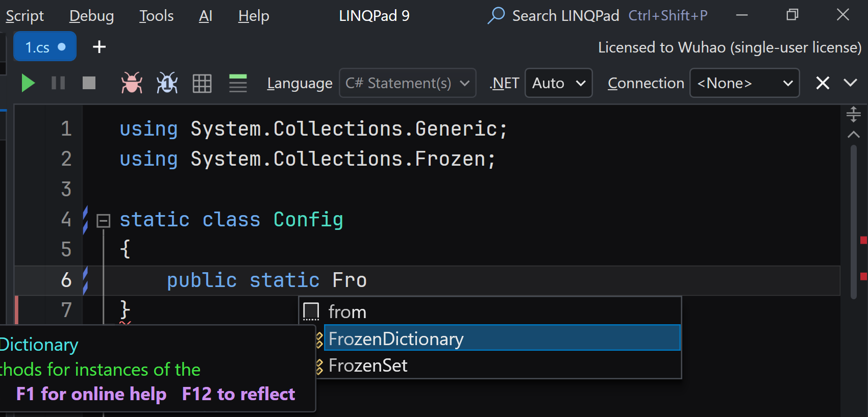Click the X icon beside Connection dropdown
This screenshot has width=868, height=417.
click(x=822, y=83)
